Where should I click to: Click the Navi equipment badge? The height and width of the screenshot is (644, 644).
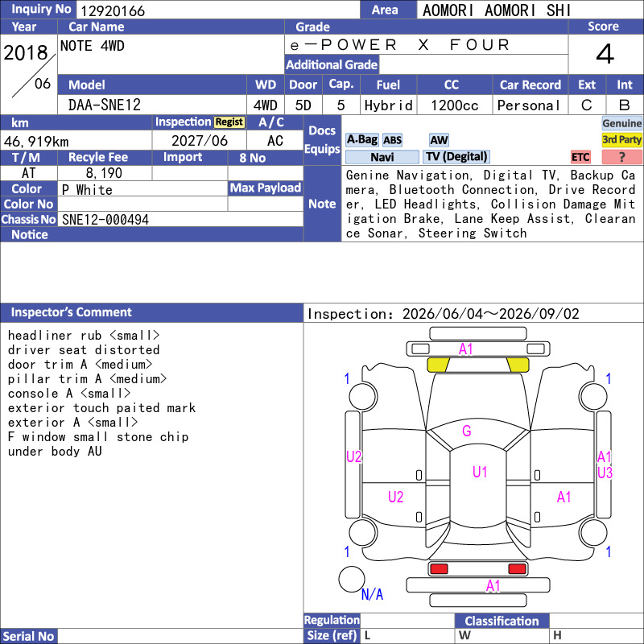click(x=382, y=157)
